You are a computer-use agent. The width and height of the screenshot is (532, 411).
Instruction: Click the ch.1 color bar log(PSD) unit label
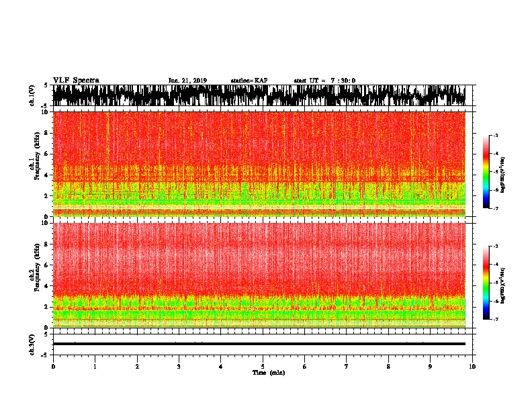coord(503,175)
